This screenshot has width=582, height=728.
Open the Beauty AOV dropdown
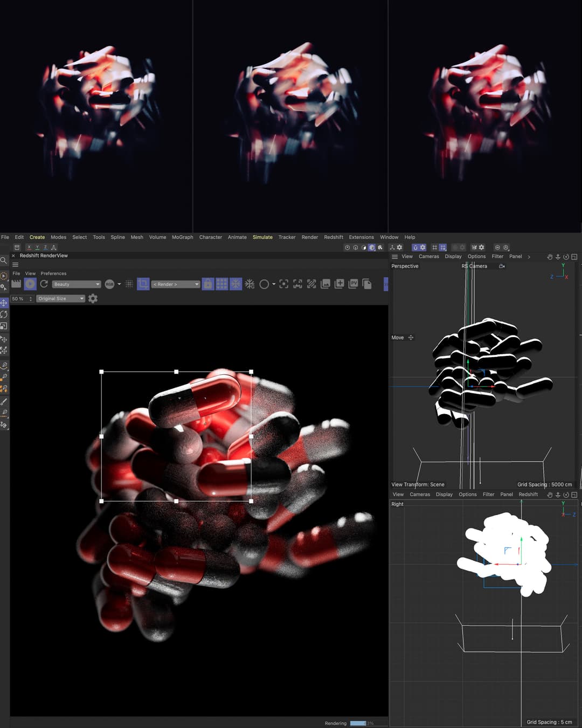(x=77, y=284)
